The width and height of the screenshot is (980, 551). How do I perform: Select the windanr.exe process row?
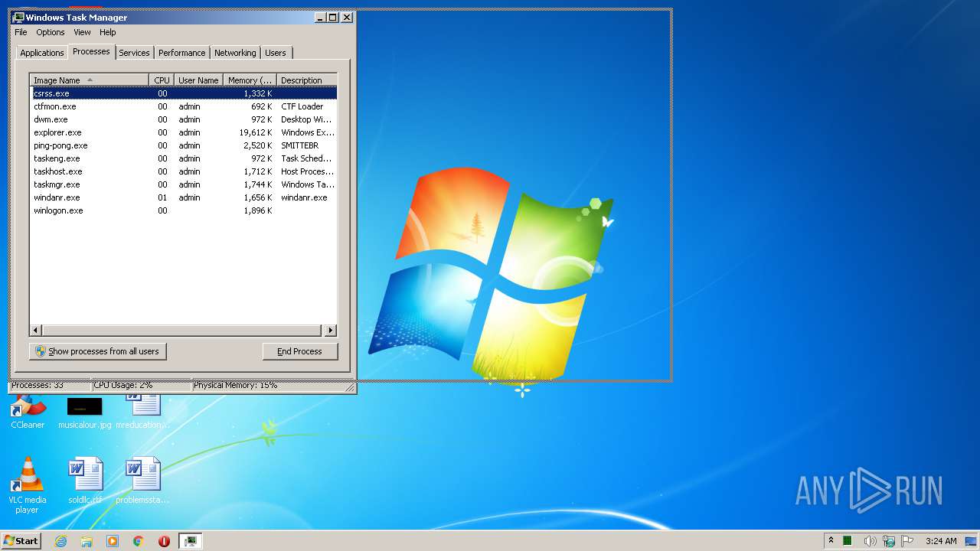(184, 197)
